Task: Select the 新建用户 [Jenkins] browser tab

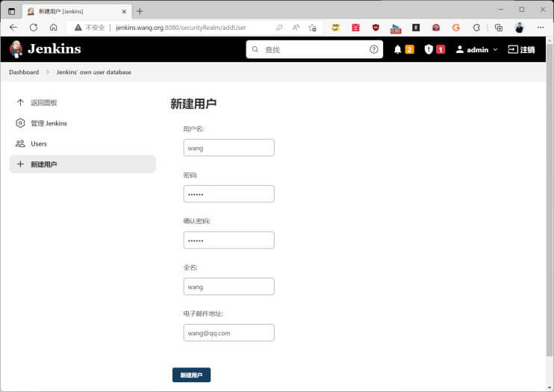Action: pos(77,11)
